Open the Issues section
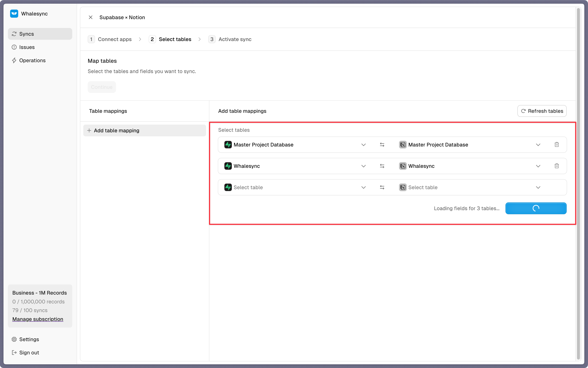 (x=40, y=47)
